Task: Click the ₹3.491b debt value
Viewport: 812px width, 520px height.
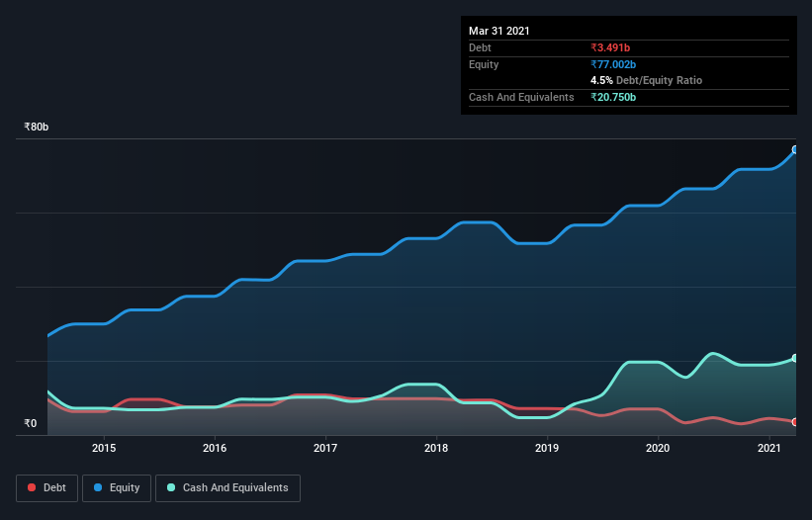Action: pyautogui.click(x=610, y=47)
